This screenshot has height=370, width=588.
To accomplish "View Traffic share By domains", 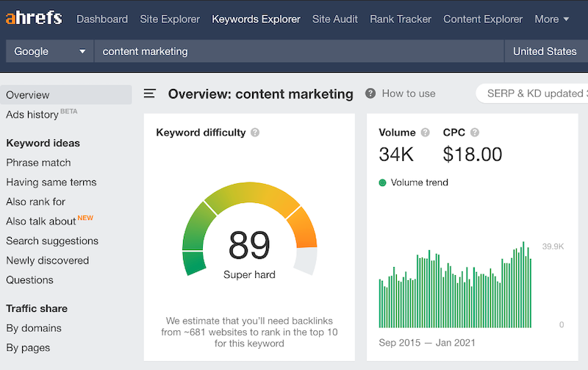I will [x=34, y=328].
